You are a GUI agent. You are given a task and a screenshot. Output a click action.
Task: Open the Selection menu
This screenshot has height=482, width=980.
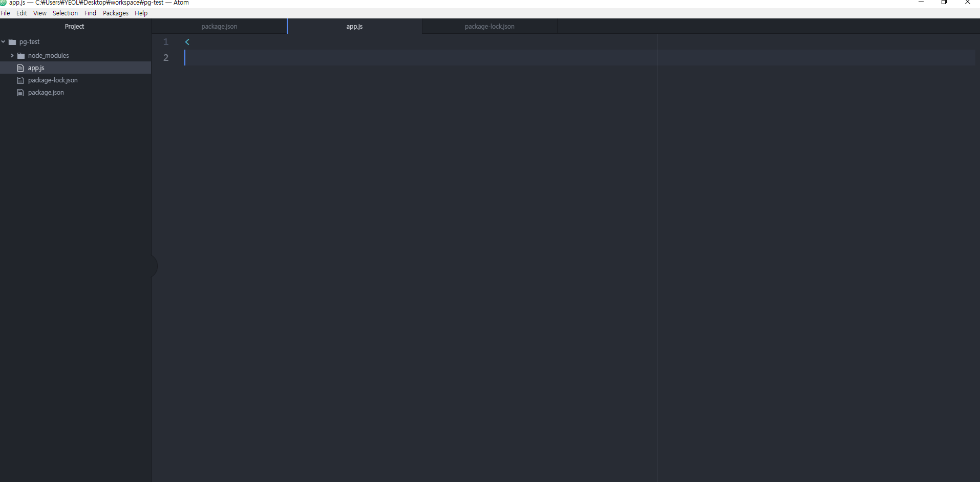pyautogui.click(x=65, y=13)
